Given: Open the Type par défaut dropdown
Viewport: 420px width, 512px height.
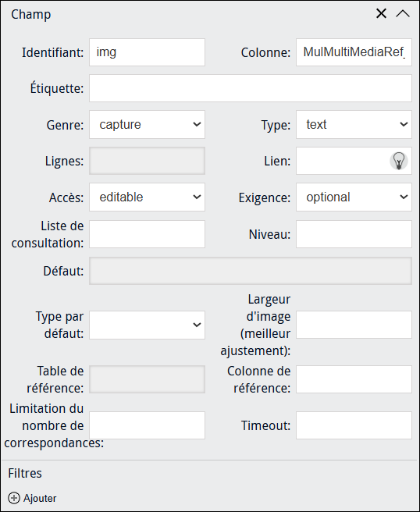Looking at the screenshot, I should 147,325.
